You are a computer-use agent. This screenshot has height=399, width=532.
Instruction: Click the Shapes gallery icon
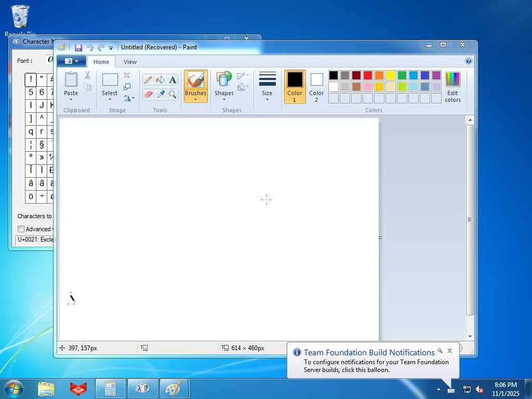(224, 79)
